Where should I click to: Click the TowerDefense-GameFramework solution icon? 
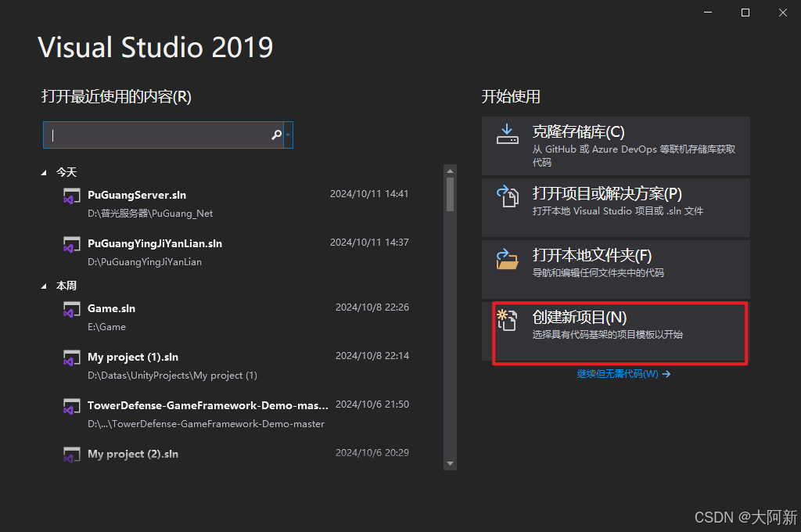(71, 407)
